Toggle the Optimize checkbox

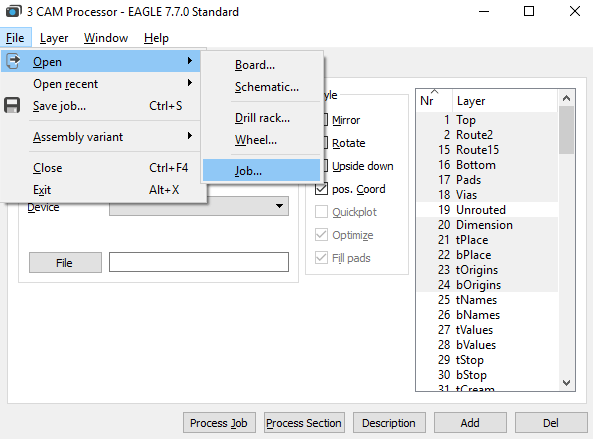pos(321,235)
